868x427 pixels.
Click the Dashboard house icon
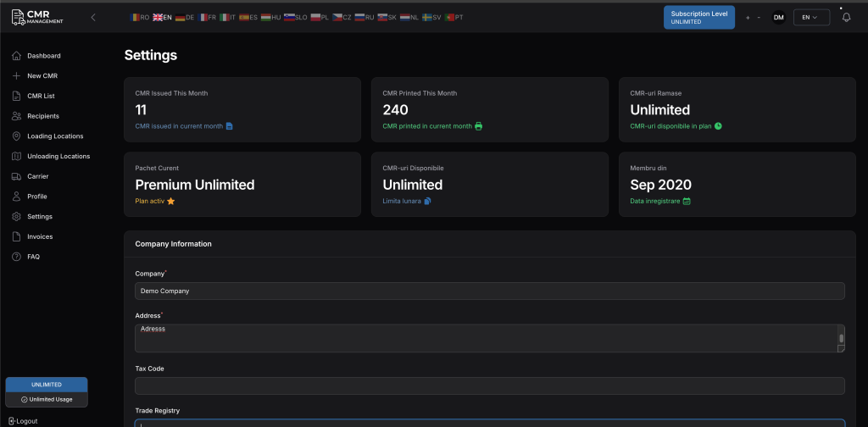coord(16,56)
